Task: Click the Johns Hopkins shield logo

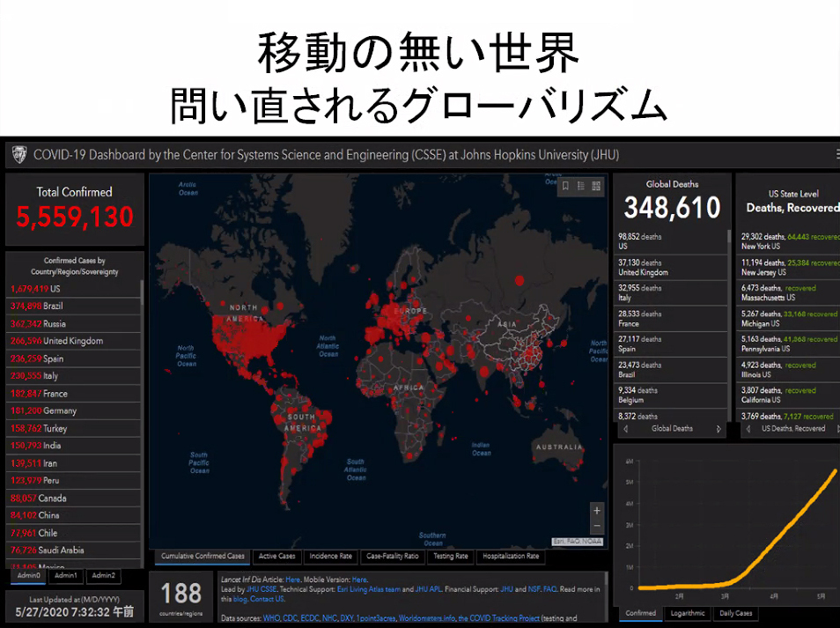Action: pos(19,154)
